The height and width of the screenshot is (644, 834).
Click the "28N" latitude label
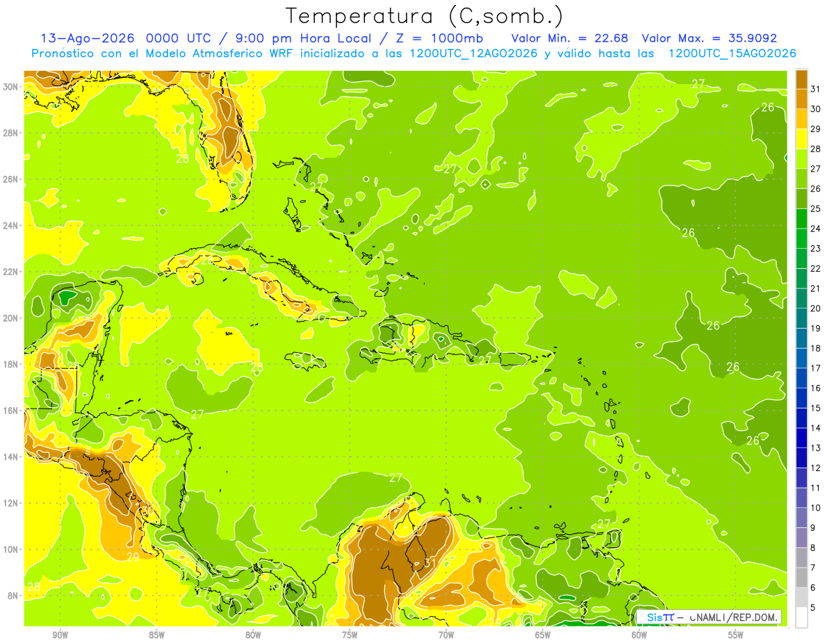point(10,133)
